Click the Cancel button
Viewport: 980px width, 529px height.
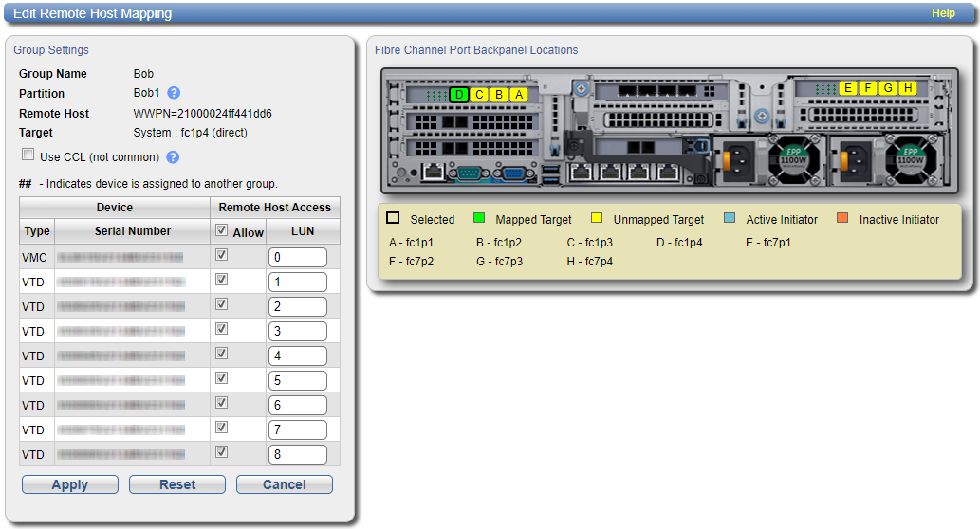tap(284, 484)
